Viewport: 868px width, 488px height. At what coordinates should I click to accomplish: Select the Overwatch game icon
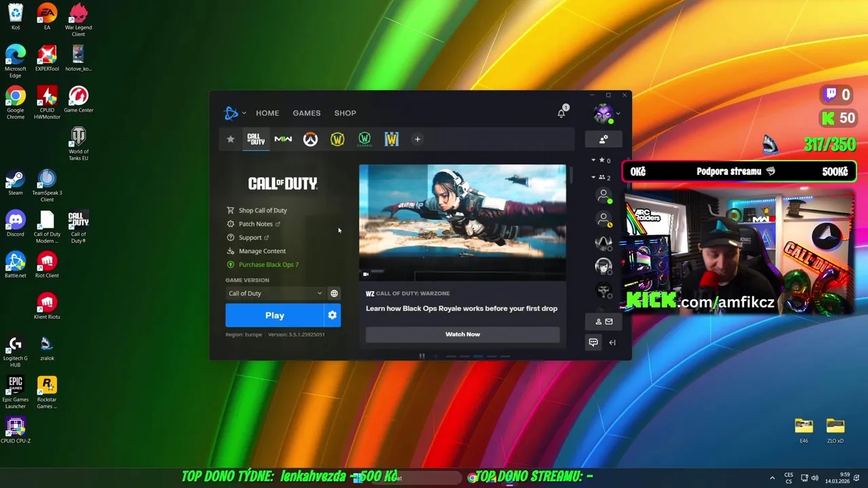[x=310, y=139]
